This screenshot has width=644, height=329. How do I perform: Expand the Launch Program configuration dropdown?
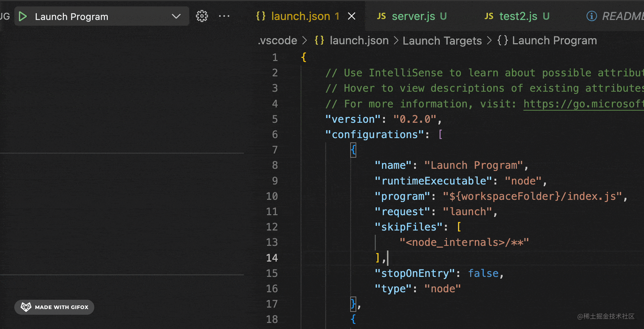176,16
